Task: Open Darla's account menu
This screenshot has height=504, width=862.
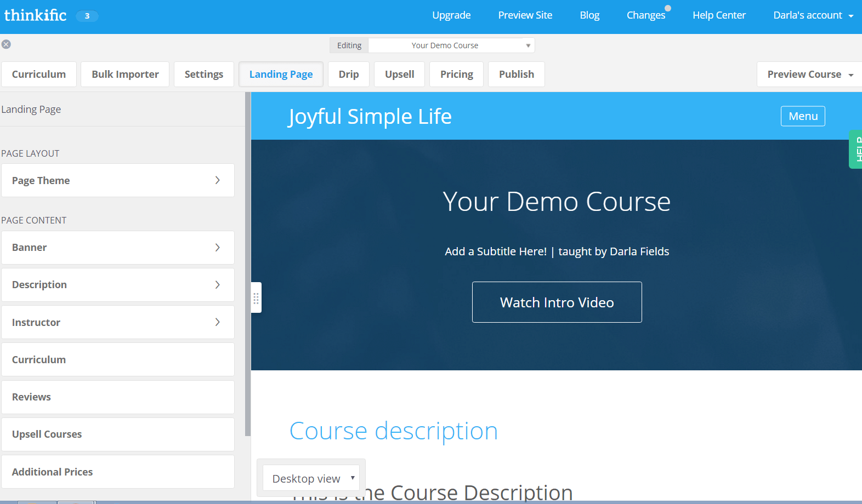Action: point(813,15)
